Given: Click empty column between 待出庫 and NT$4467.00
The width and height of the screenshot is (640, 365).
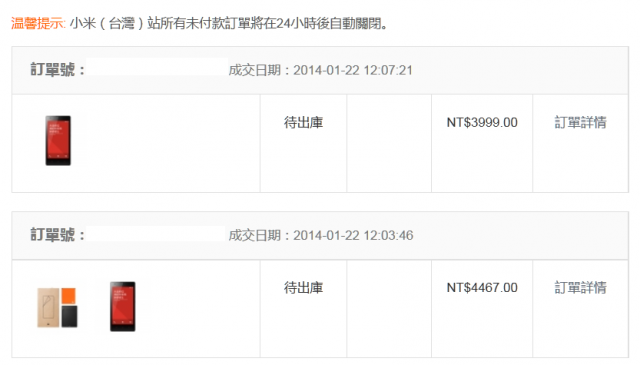Looking at the screenshot, I should click(x=389, y=309).
